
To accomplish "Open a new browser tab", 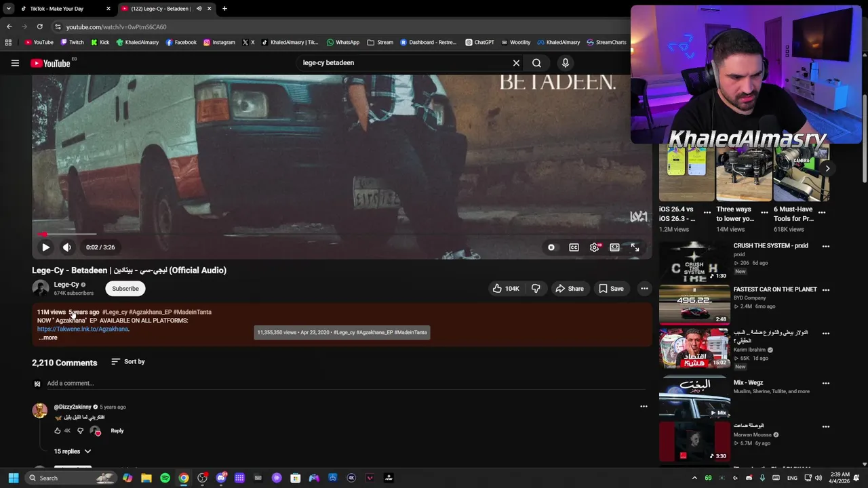I will (224, 9).
